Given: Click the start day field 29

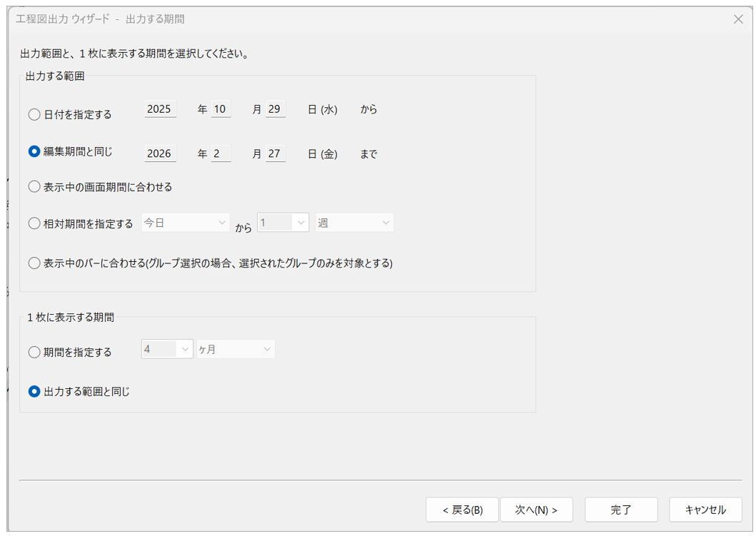Looking at the screenshot, I should point(276,109).
